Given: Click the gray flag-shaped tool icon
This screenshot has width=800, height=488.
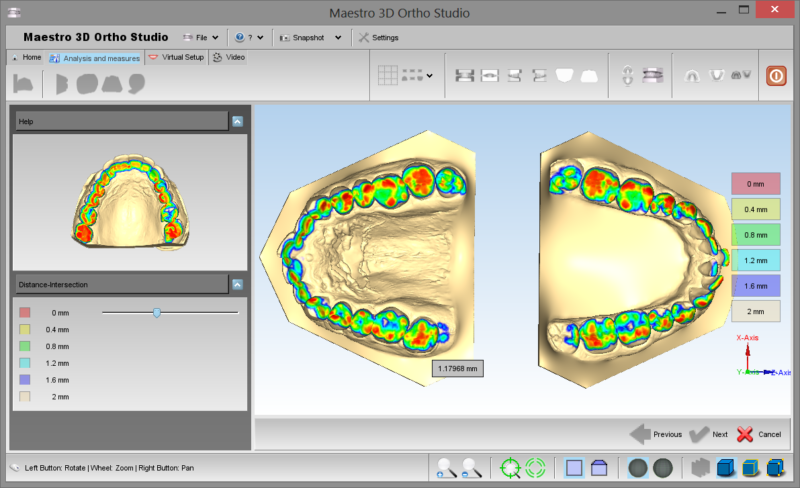Looking at the screenshot, I should 22,84.
